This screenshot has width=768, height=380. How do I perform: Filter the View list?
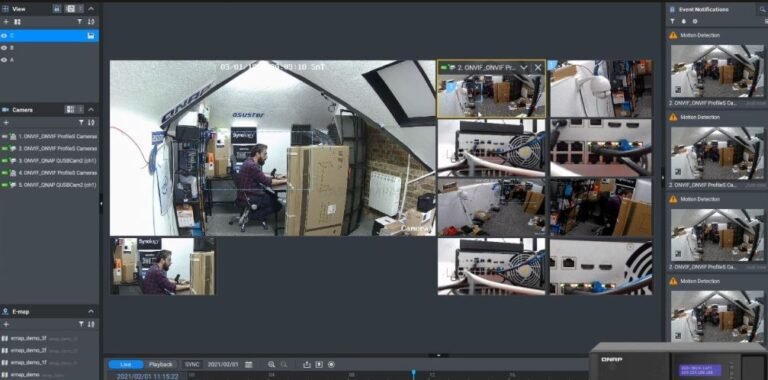pos(80,22)
